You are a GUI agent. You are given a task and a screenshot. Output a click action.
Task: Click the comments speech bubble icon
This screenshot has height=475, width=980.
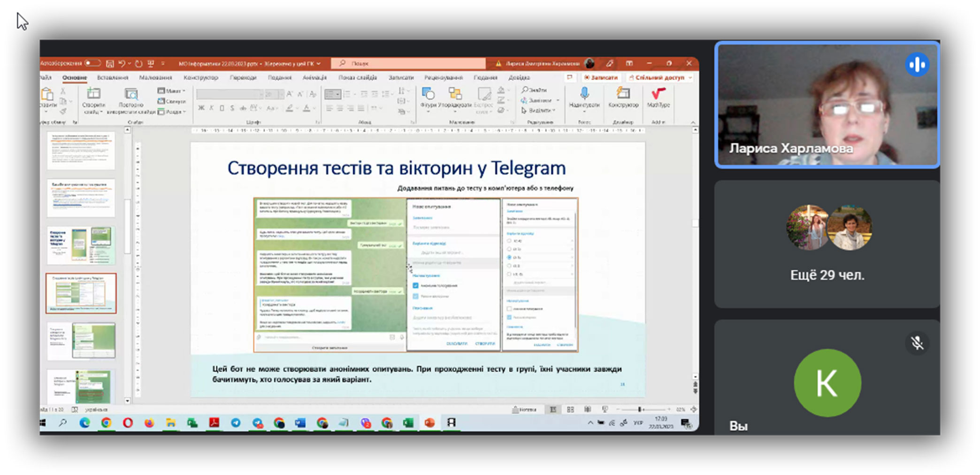570,77
